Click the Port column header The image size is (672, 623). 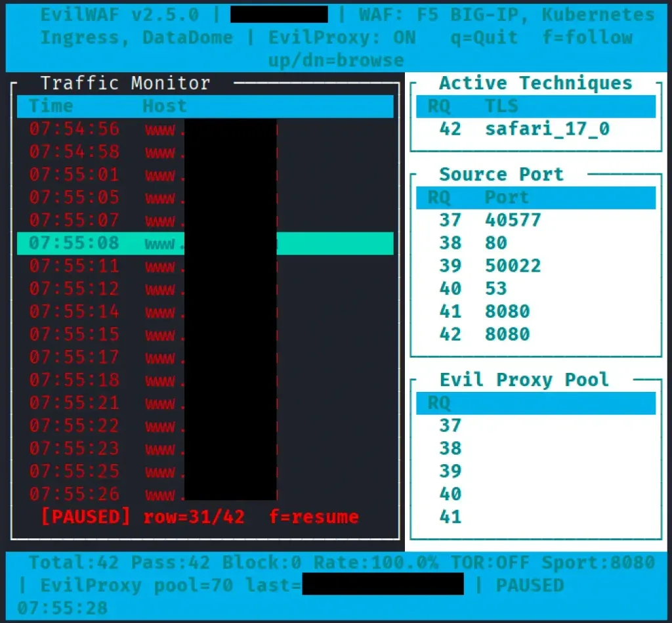(507, 197)
